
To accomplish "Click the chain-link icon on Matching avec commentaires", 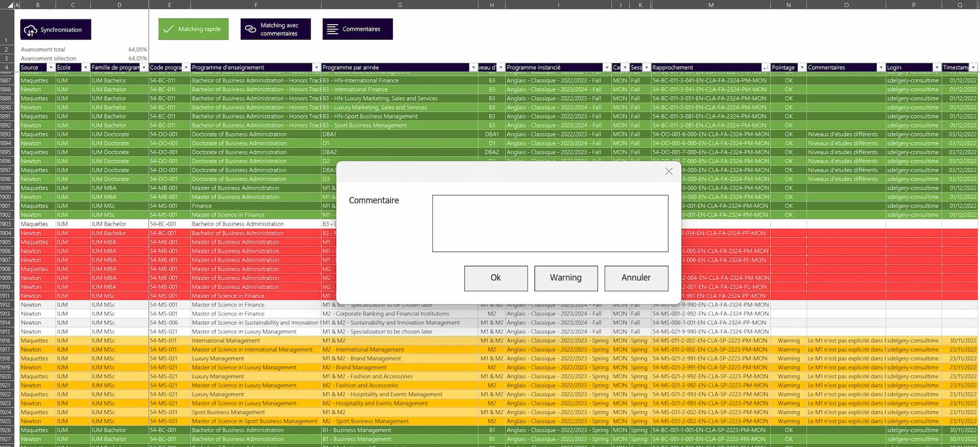I will (x=250, y=29).
